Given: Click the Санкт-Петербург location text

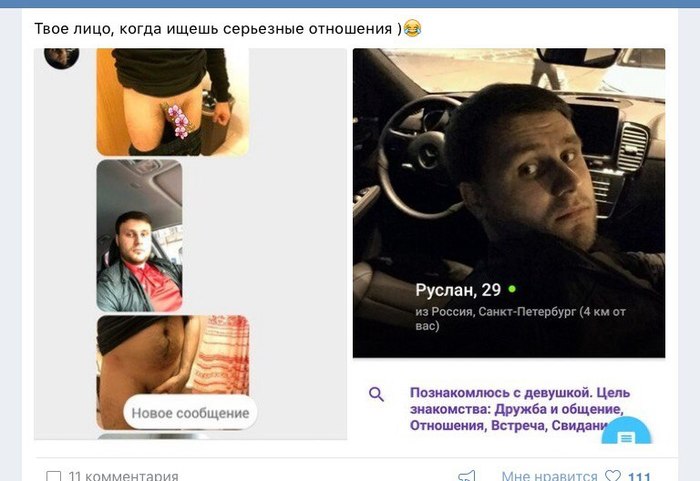Looking at the screenshot, I should coord(527,311).
